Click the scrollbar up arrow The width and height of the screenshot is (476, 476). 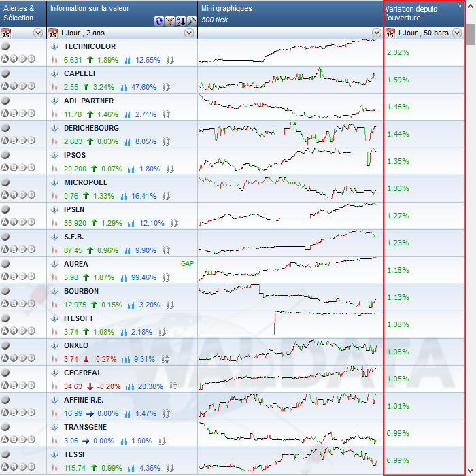coord(471,6)
